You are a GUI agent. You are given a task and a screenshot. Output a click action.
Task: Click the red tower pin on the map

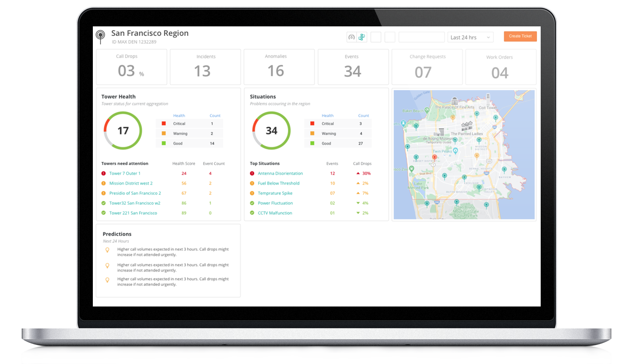pyautogui.click(x=435, y=157)
